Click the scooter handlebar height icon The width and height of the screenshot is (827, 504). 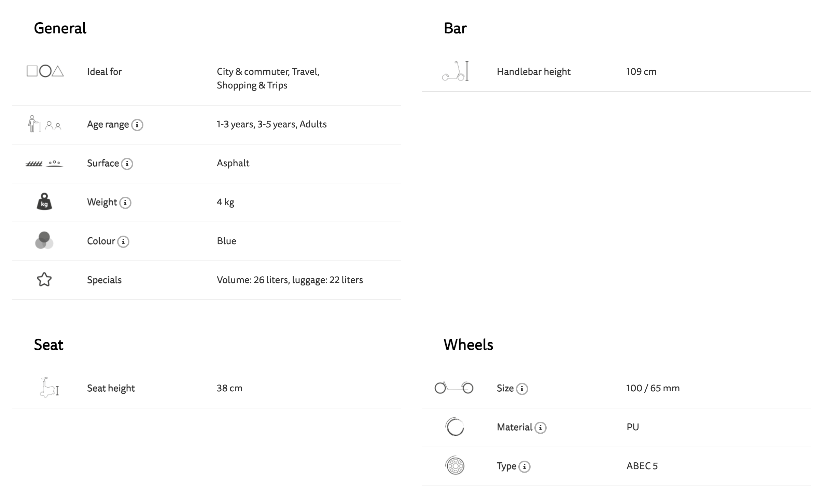click(455, 71)
